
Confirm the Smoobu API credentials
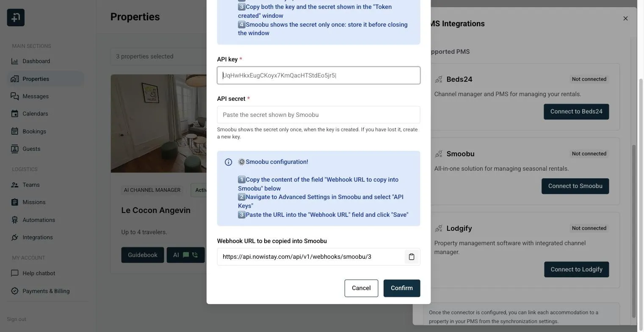[x=402, y=288]
